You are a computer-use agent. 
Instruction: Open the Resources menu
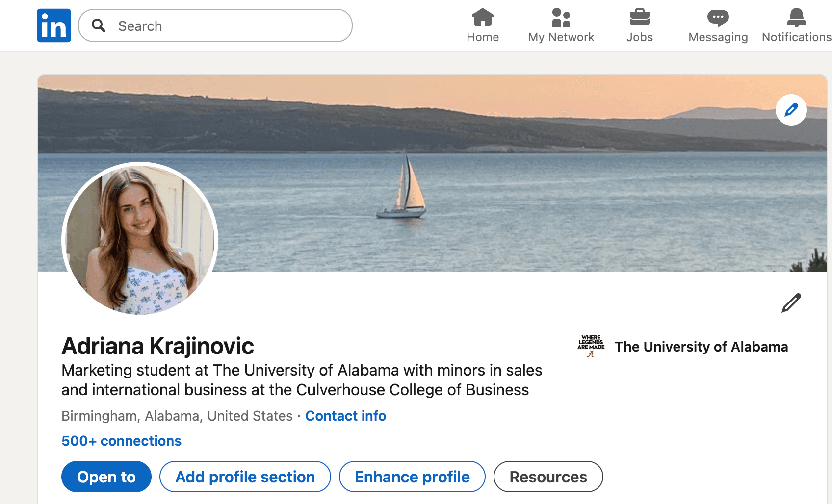548,476
